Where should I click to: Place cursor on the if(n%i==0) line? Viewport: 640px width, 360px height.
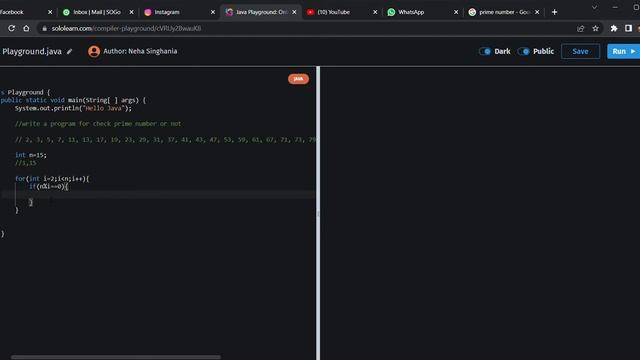(49, 187)
